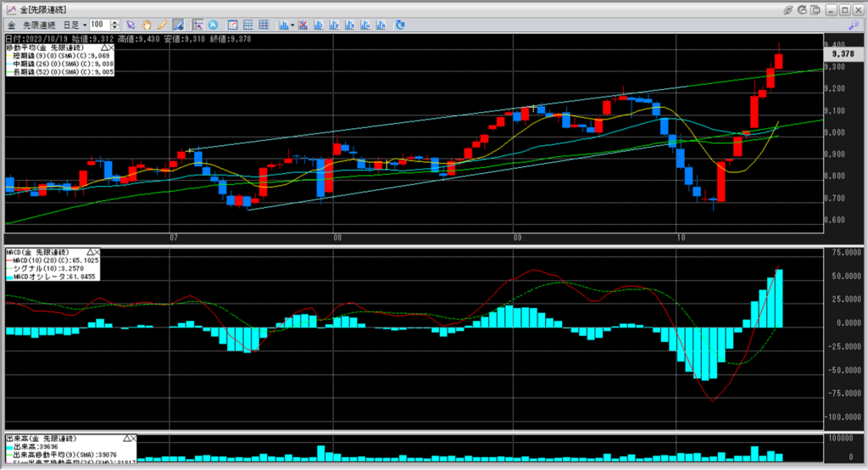Screen dimensions: 868x470
Task: Close the MACD legend panel
Action: [x=96, y=252]
